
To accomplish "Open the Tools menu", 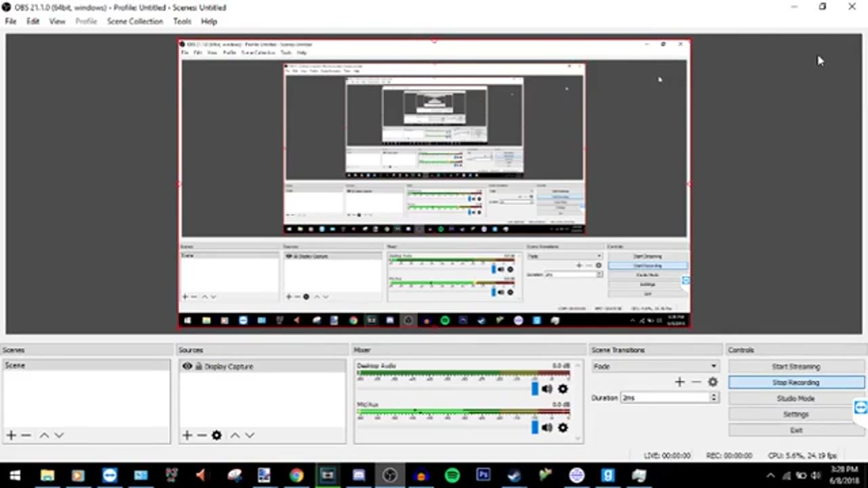I will 182,21.
